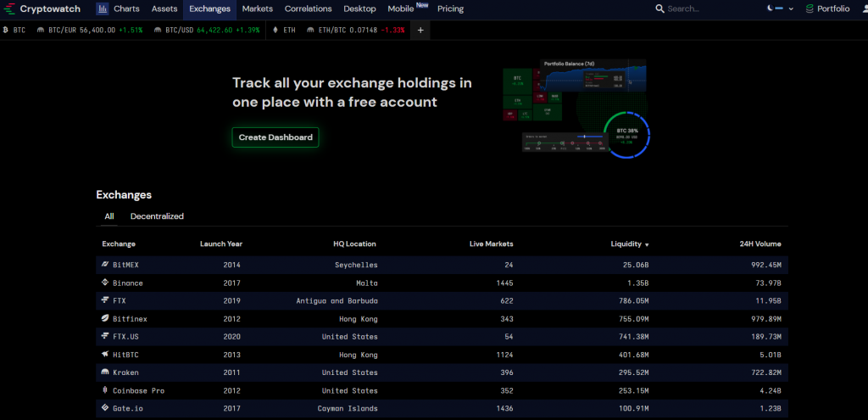Click the search magnifier icon
Viewport: 868px width, 420px height.
[659, 8]
